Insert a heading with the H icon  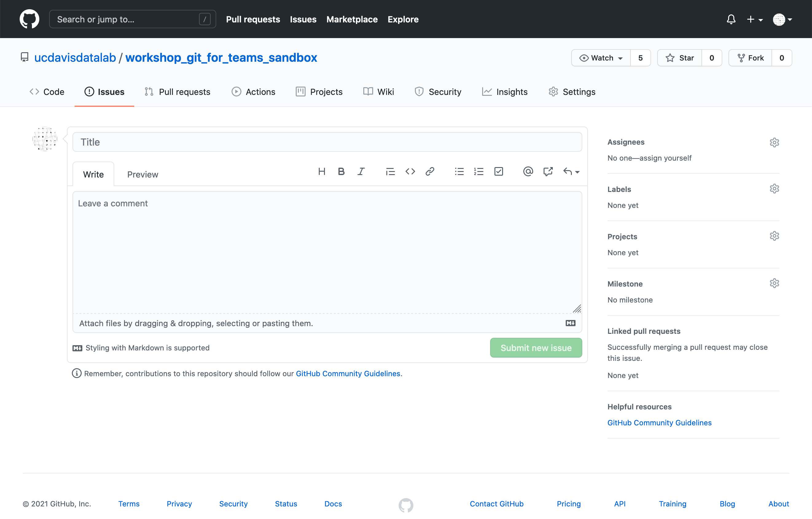(322, 171)
